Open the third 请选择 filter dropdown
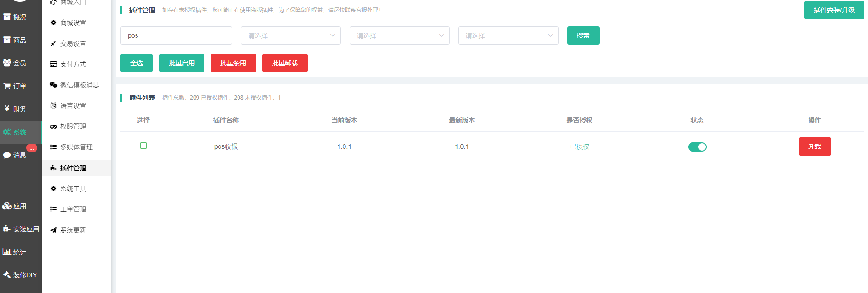Viewport: 868px width, 293px height. (x=508, y=35)
